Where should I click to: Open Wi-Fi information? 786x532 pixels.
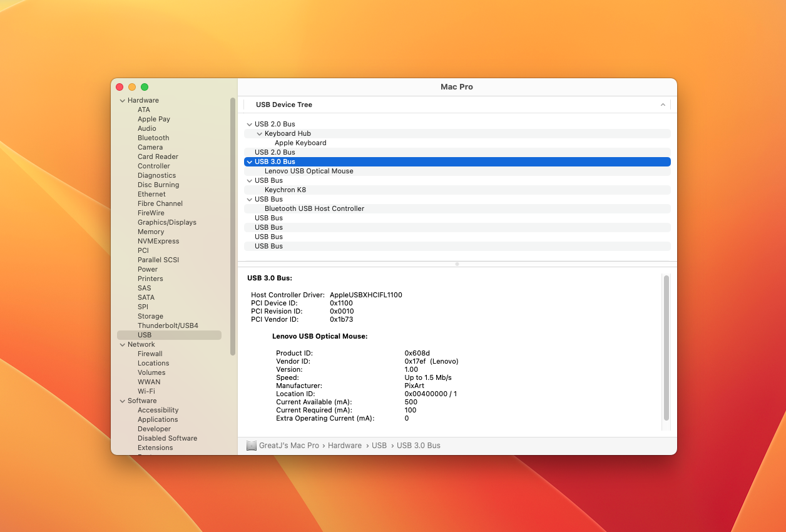(x=146, y=391)
